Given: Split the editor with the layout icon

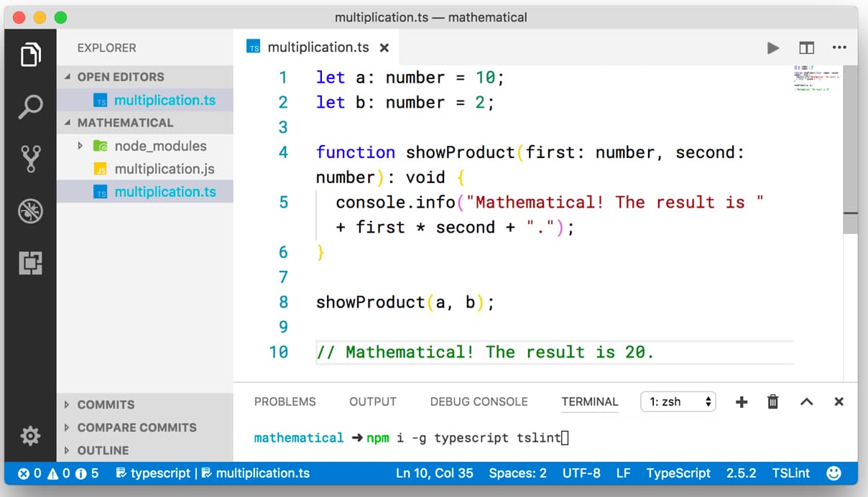Looking at the screenshot, I should [806, 48].
